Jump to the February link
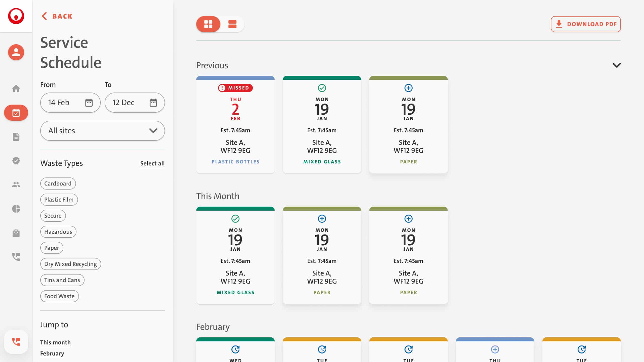The image size is (644, 362). (x=52, y=353)
